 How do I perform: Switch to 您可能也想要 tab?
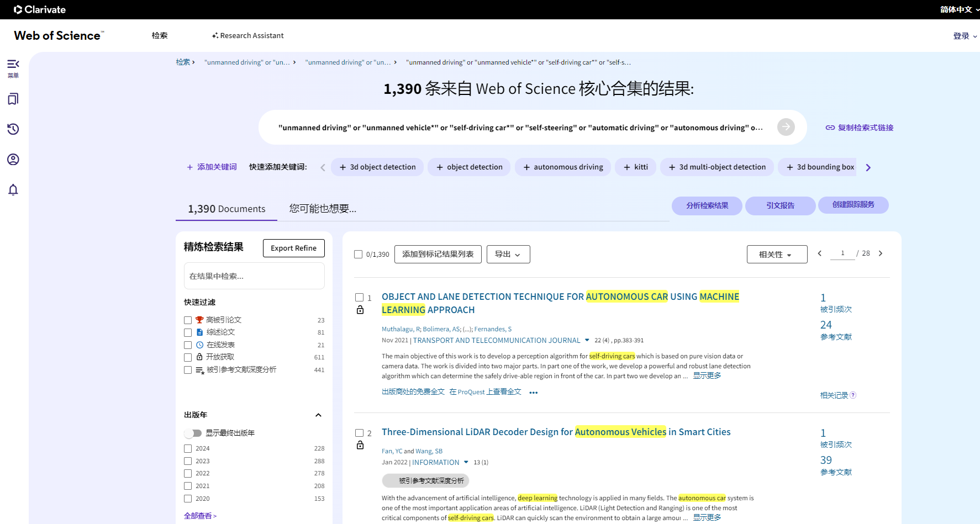(323, 209)
